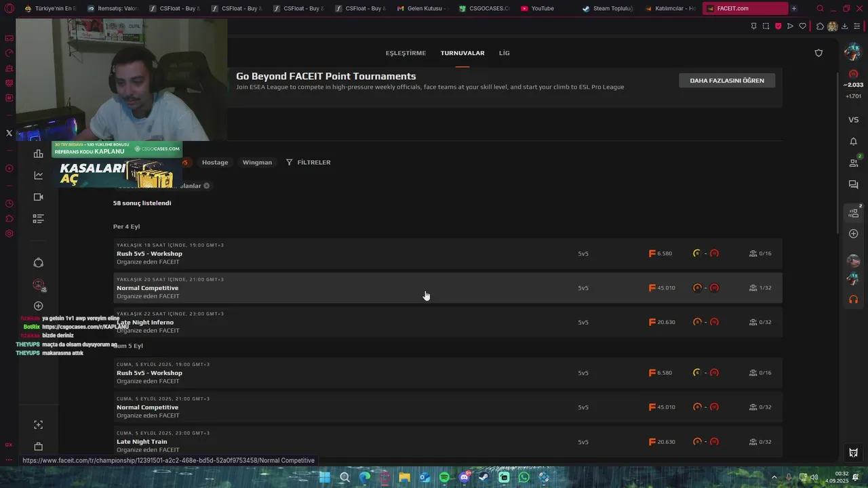Viewport: 868px width, 488px height.
Task: Open Late Night Inferno tournament
Action: tap(448, 322)
